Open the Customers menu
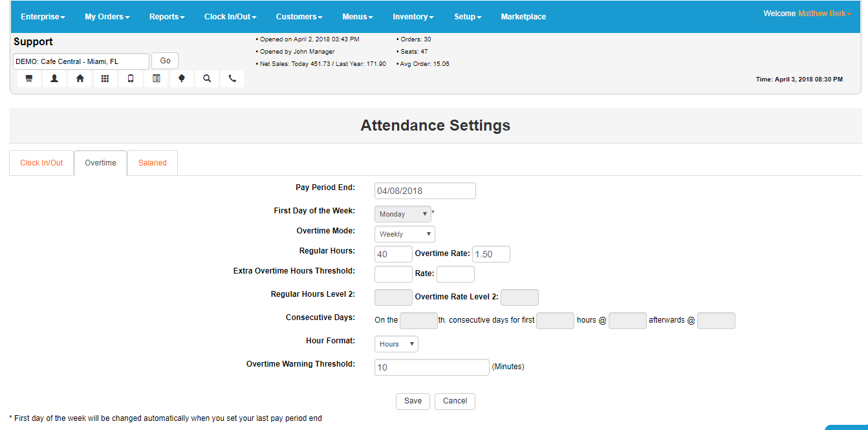Viewport: 868px width, 430px height. 299,17
